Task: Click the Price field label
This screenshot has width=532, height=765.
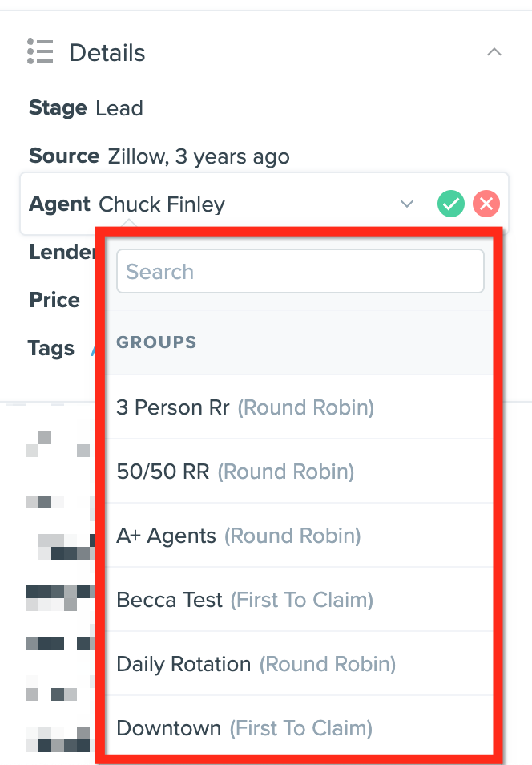Action: pyautogui.click(x=54, y=300)
